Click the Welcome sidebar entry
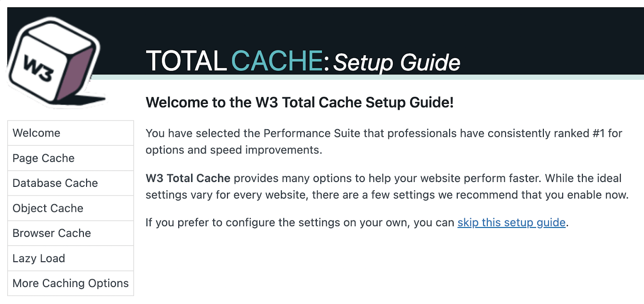 pyautogui.click(x=36, y=133)
